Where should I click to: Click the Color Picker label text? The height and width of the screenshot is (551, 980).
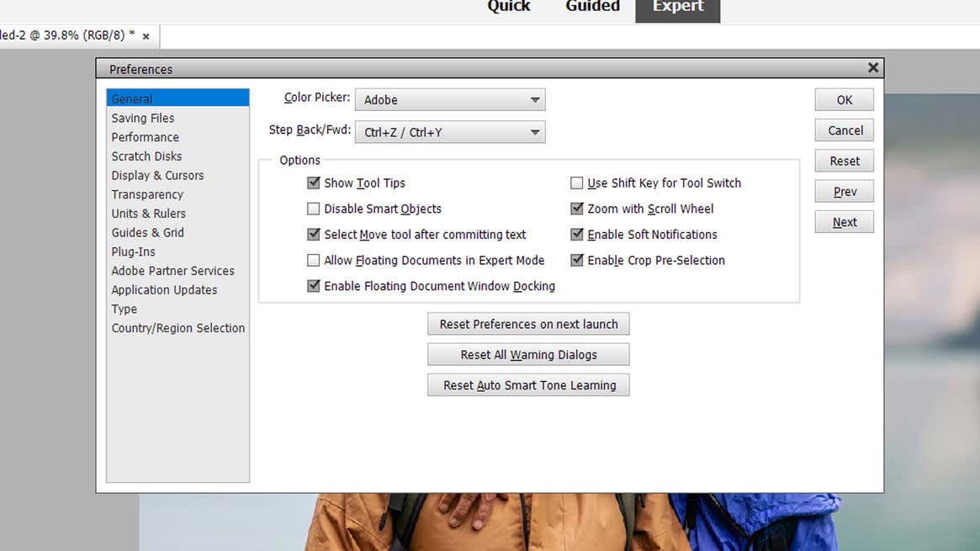[317, 98]
